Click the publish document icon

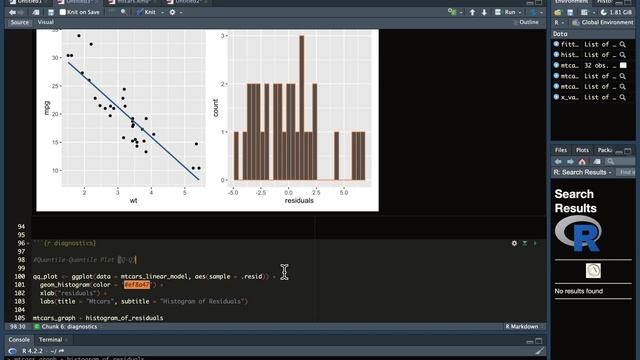(533, 12)
